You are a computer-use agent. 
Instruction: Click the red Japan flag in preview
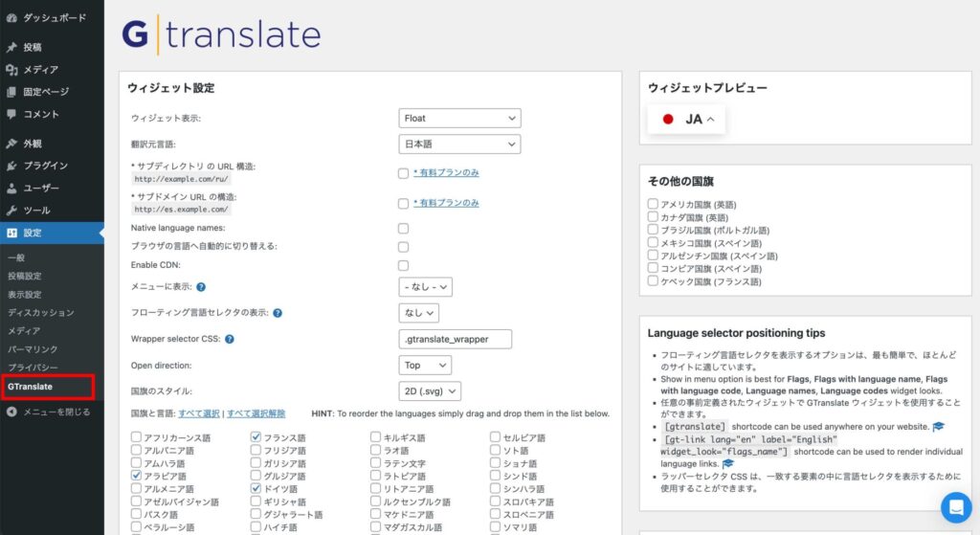pyautogui.click(x=668, y=119)
